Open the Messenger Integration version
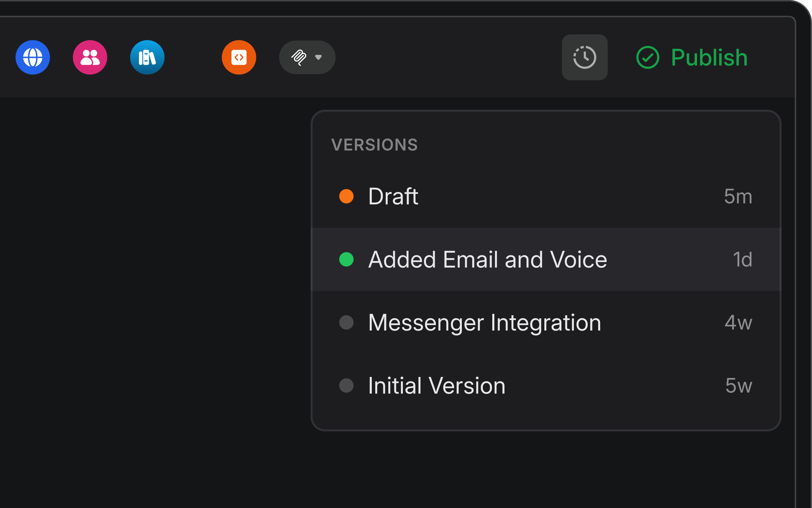The width and height of the screenshot is (812, 508). point(484,323)
